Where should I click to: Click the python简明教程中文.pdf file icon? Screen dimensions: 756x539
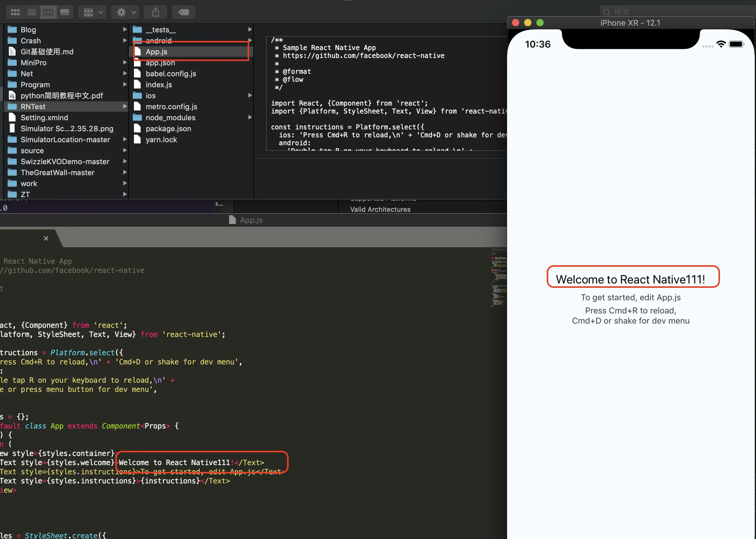click(12, 96)
